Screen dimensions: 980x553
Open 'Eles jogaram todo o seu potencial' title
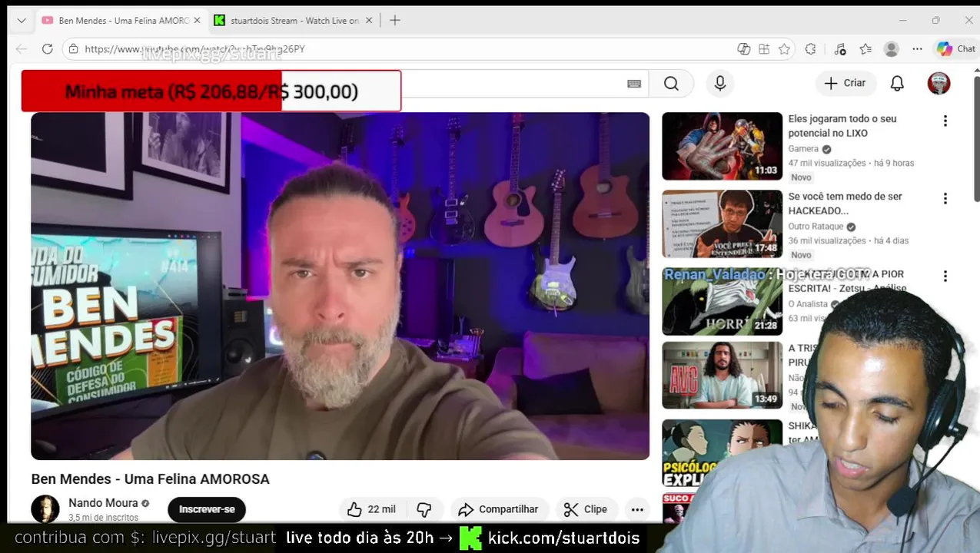click(x=842, y=126)
